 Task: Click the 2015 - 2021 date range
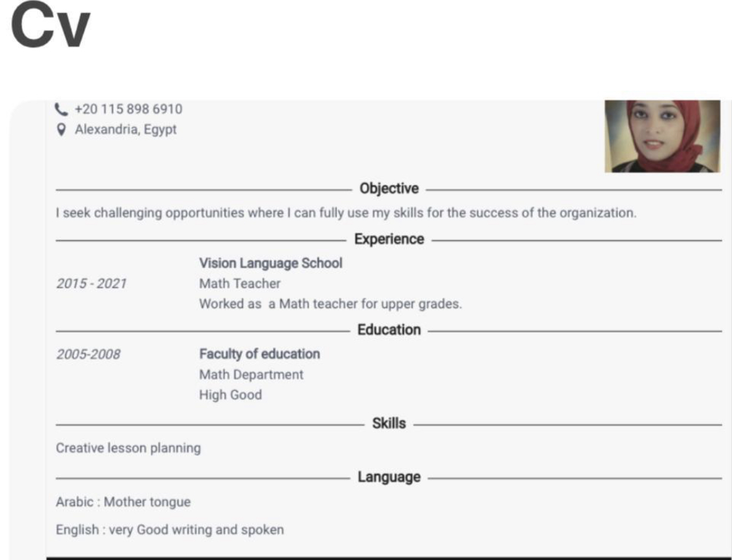91,284
